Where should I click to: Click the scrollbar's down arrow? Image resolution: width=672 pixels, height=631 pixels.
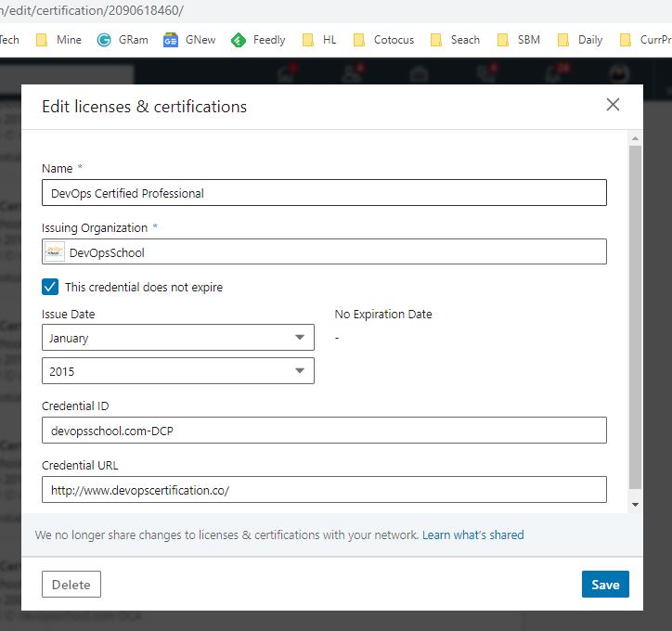pyautogui.click(x=635, y=505)
